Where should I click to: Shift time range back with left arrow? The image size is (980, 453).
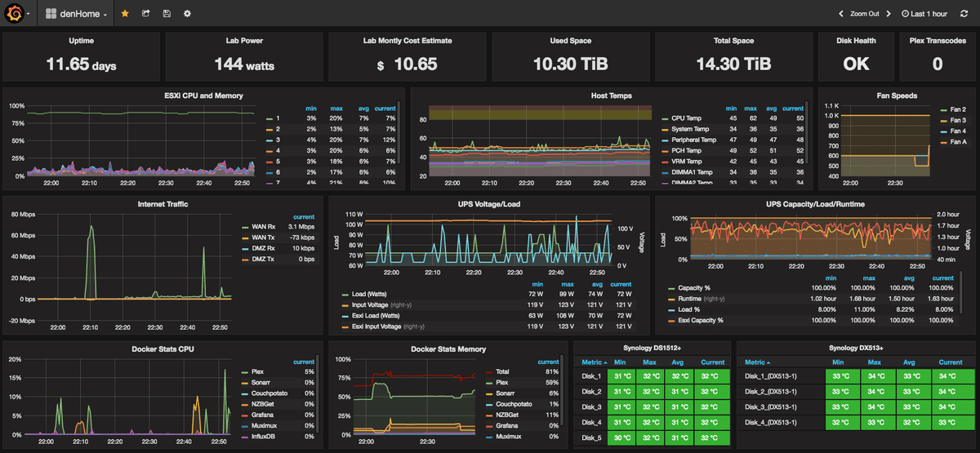[x=841, y=14]
